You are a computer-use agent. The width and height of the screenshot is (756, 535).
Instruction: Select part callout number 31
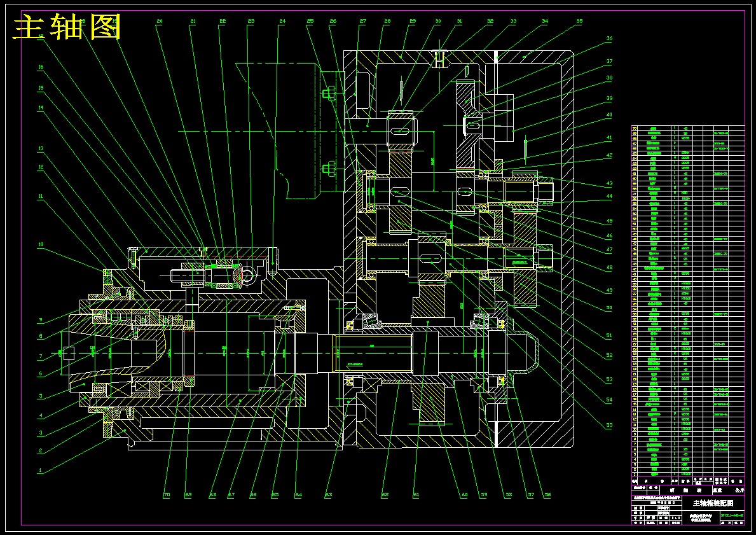tap(459, 21)
